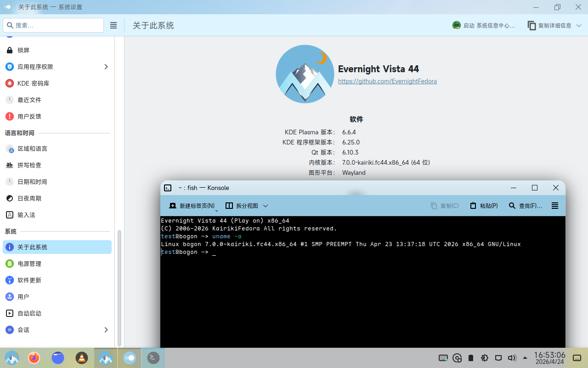Image resolution: width=588 pixels, height=368 pixels.
Task: Open the blue file manager taskbar icon
Action: coord(58,358)
